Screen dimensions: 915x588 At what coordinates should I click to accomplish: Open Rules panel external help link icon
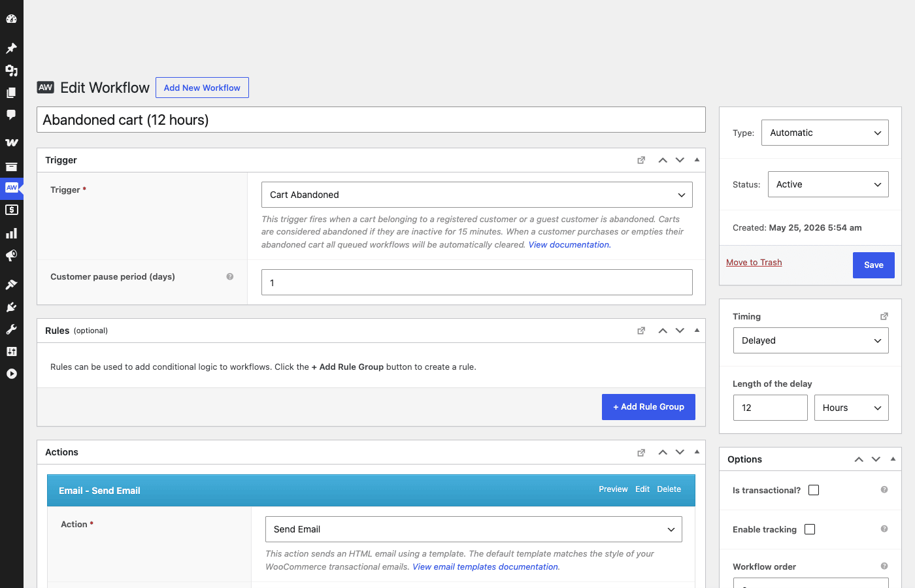(641, 331)
